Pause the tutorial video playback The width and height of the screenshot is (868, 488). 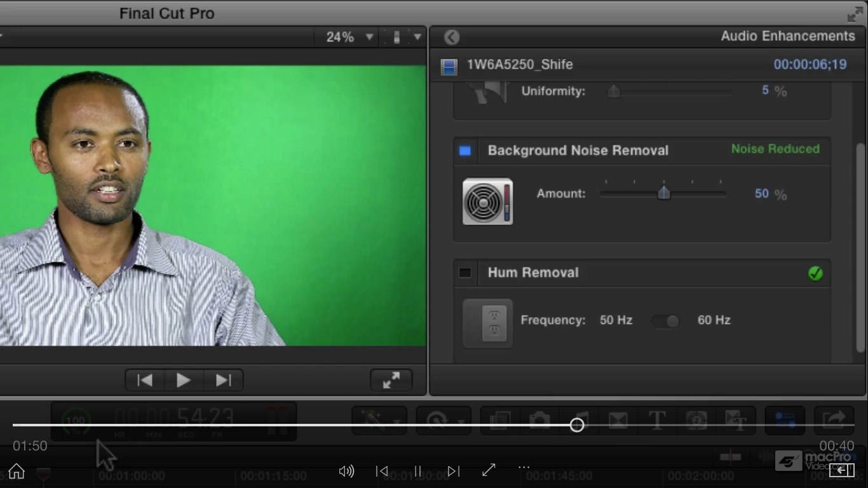pos(417,471)
